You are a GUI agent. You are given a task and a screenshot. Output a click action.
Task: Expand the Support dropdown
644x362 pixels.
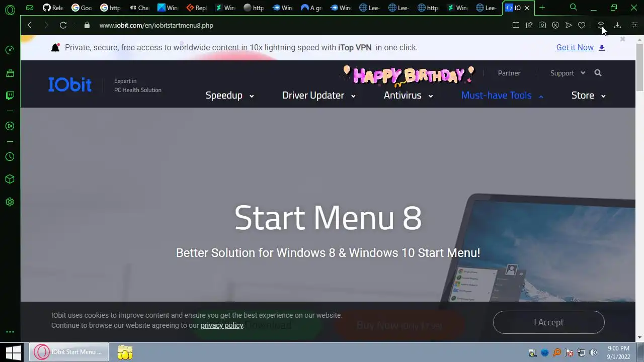568,73
